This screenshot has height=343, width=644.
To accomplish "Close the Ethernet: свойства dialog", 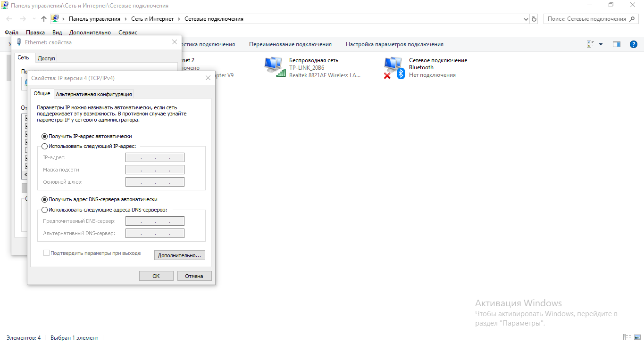I will coord(174,42).
